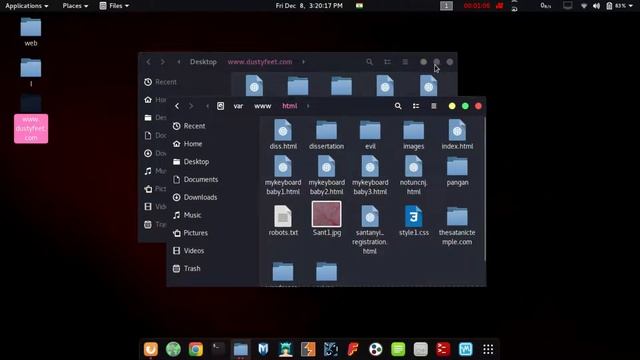
Task: Go back in html window
Action: (x=177, y=106)
